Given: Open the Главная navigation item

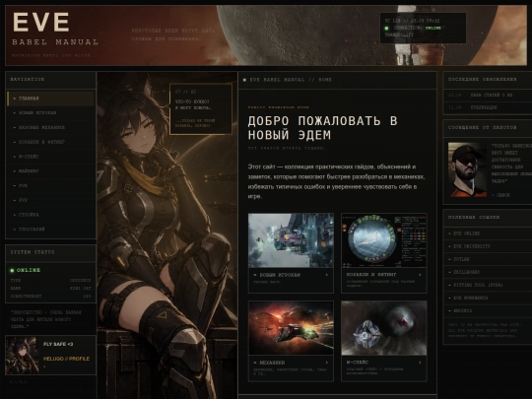Looking at the screenshot, I should tap(50, 99).
